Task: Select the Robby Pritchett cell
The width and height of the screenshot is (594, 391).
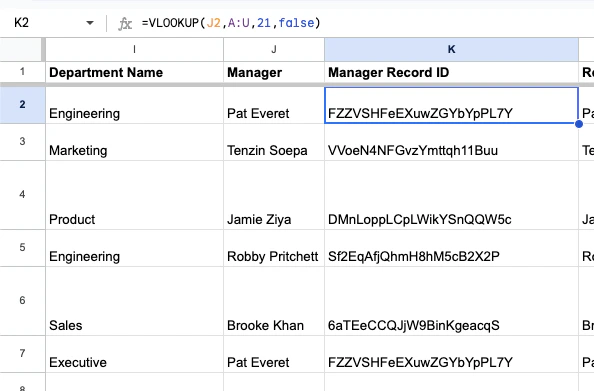Action: [x=274, y=248]
